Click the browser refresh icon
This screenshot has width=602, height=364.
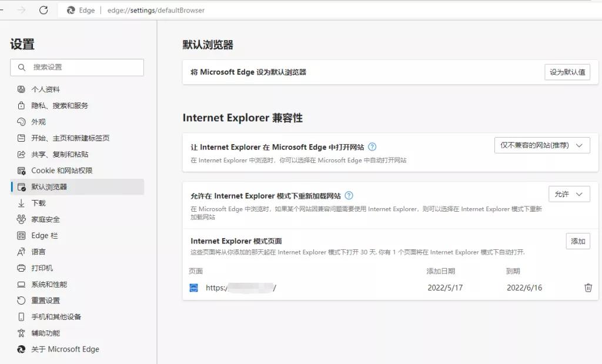pyautogui.click(x=44, y=10)
